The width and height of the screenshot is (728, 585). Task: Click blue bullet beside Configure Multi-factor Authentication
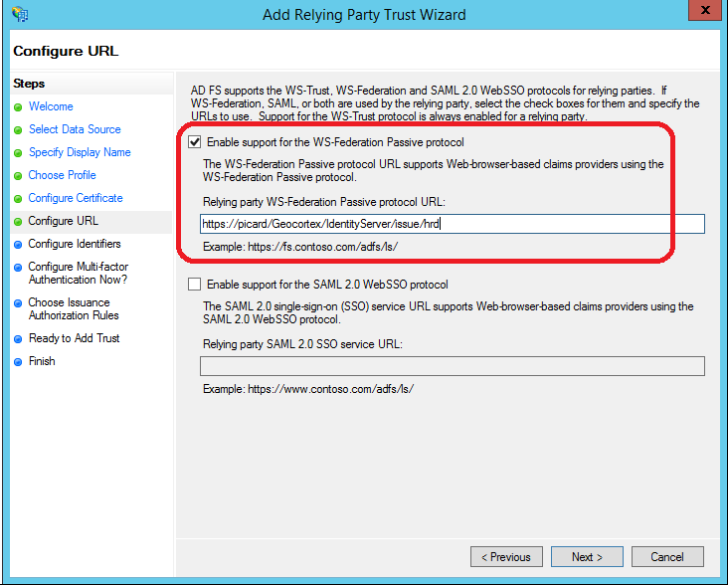(x=18, y=268)
